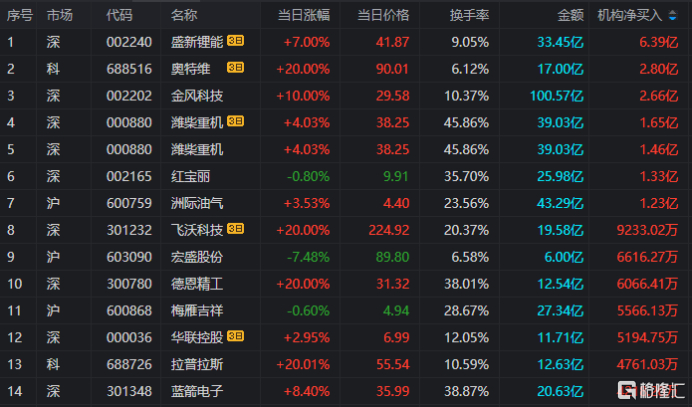
Task: Click the 金额 column header
Action: (x=571, y=15)
